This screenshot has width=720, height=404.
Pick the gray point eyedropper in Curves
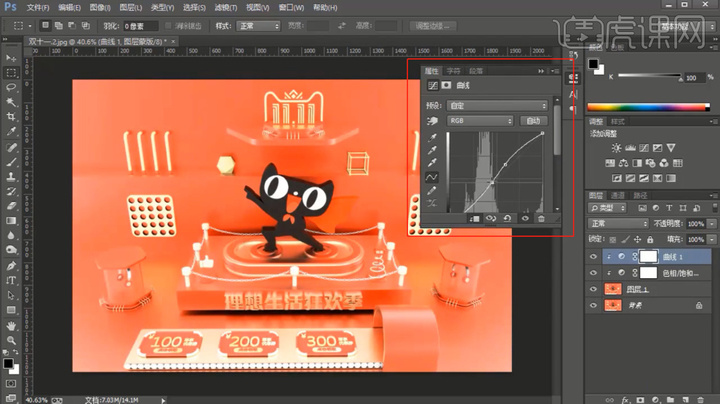(x=432, y=150)
